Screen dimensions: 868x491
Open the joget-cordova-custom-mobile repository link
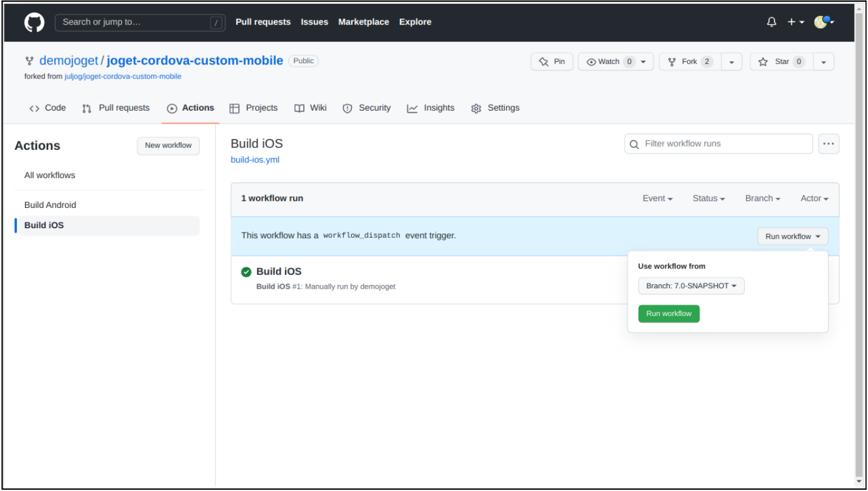point(195,61)
